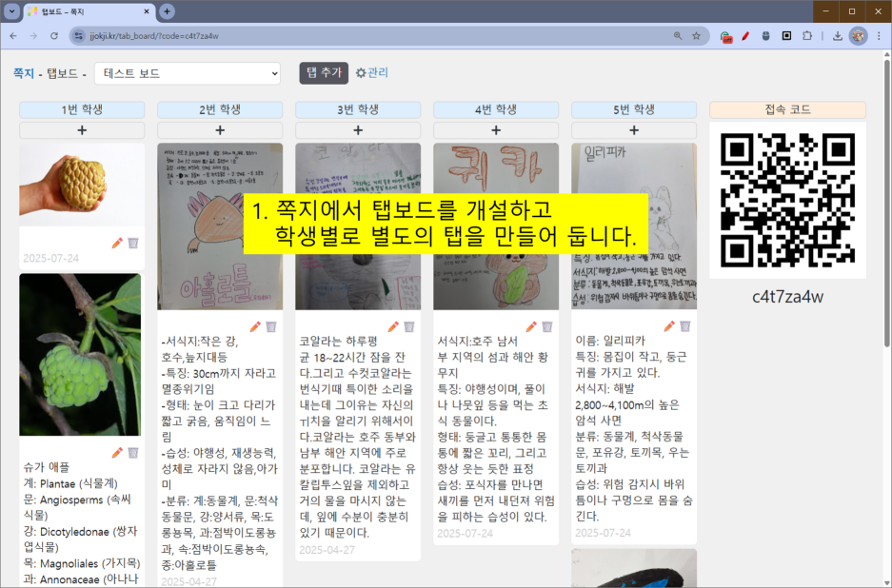Delete the custard apple photo card

(133, 243)
